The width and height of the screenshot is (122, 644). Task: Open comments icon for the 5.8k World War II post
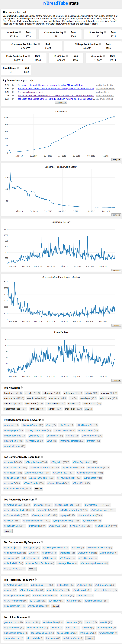[x=13, y=96]
